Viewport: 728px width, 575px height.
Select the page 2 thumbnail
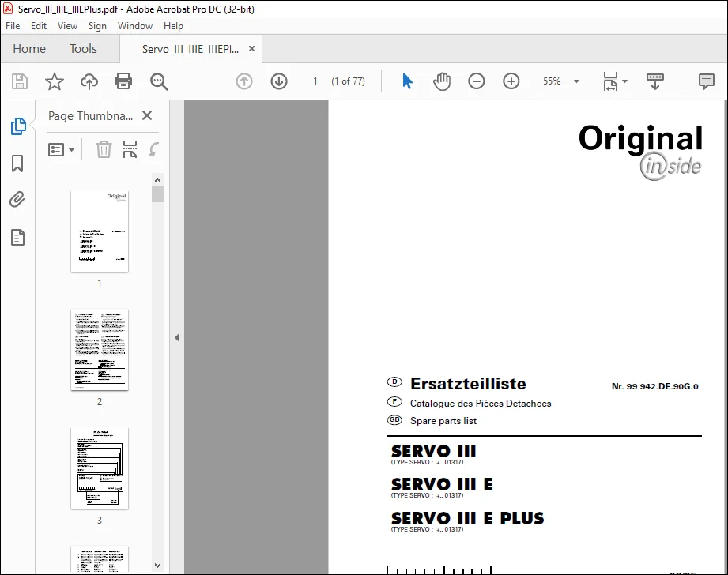click(100, 349)
